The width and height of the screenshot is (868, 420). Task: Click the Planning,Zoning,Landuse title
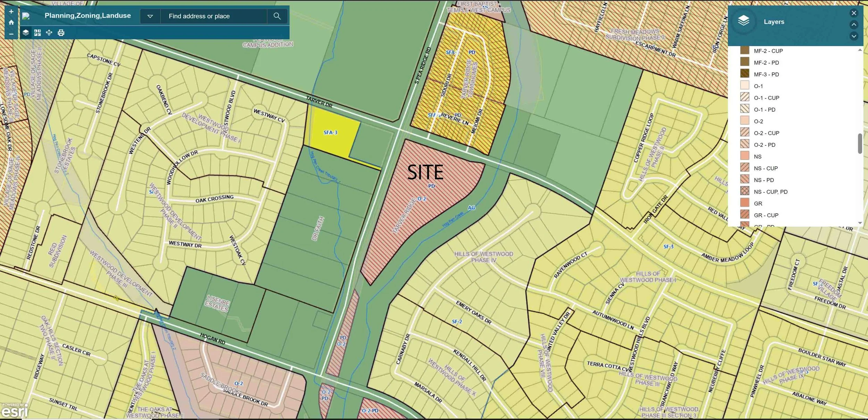tap(87, 16)
